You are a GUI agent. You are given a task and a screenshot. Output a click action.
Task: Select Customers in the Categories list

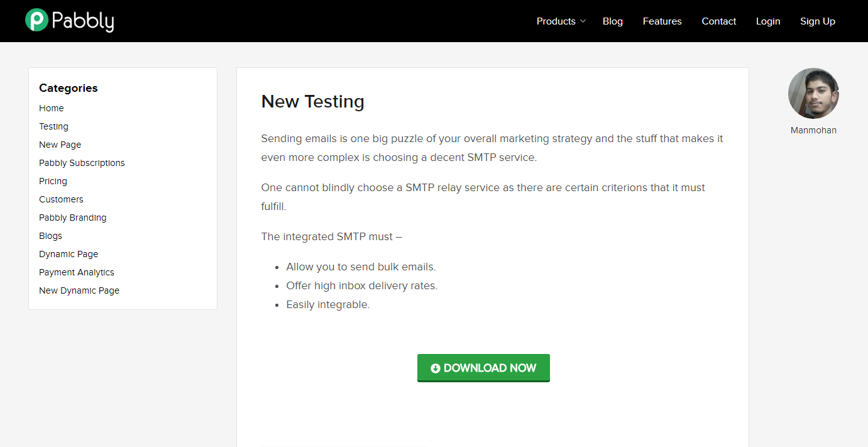tap(61, 199)
